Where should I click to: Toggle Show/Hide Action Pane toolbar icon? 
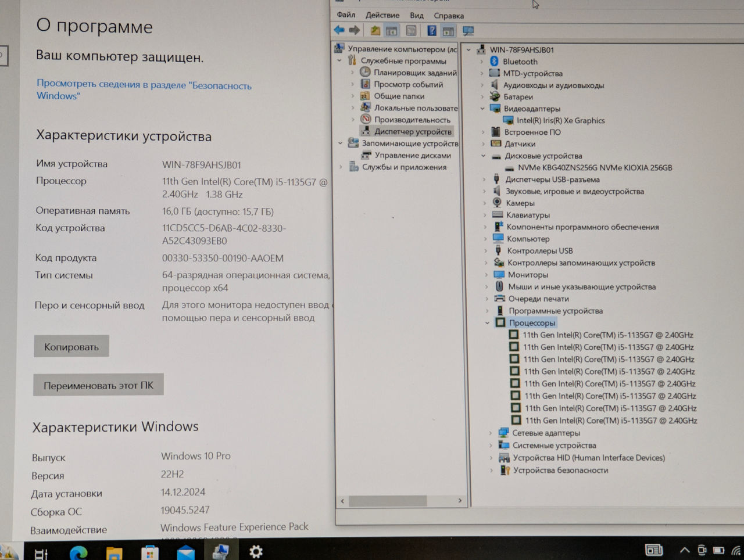[x=448, y=31]
